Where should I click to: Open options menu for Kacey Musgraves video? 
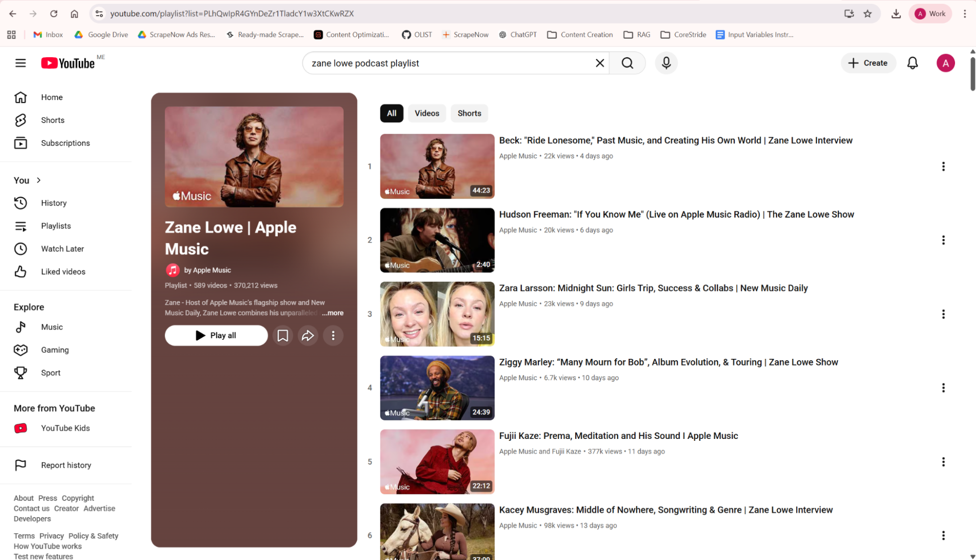[x=943, y=536]
